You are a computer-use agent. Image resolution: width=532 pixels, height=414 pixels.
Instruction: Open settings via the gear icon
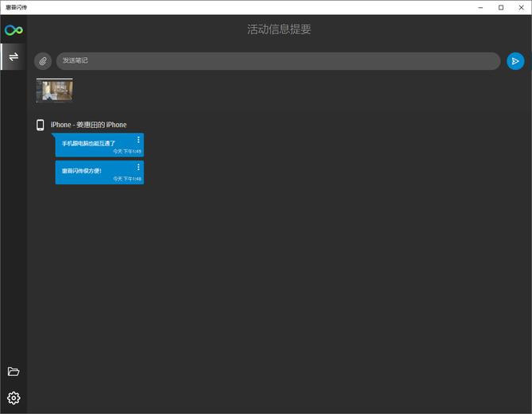[13, 398]
